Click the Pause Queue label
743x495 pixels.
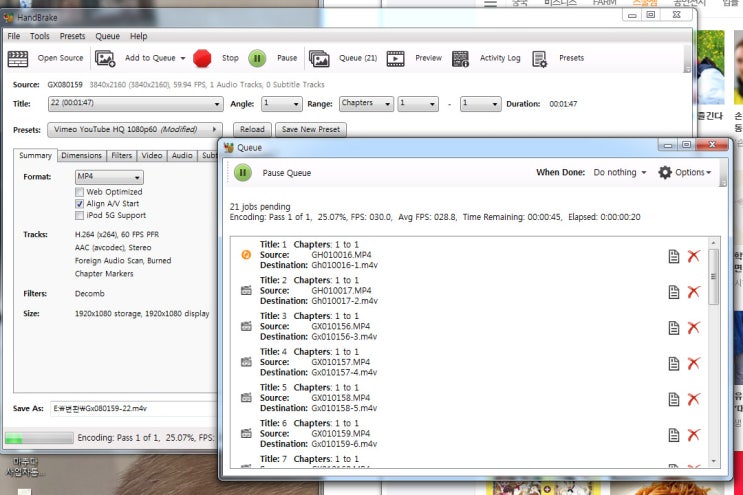tap(287, 173)
